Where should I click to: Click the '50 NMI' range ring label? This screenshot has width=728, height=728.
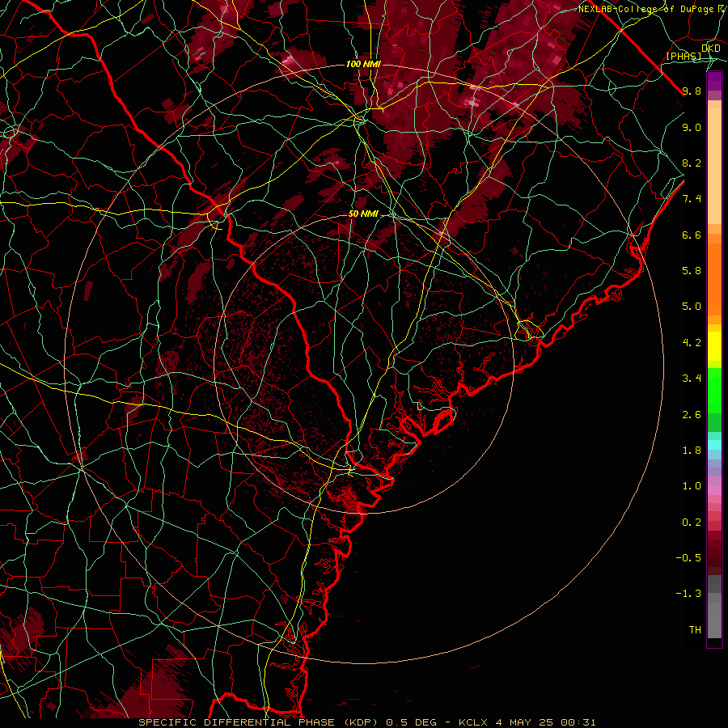click(x=363, y=214)
